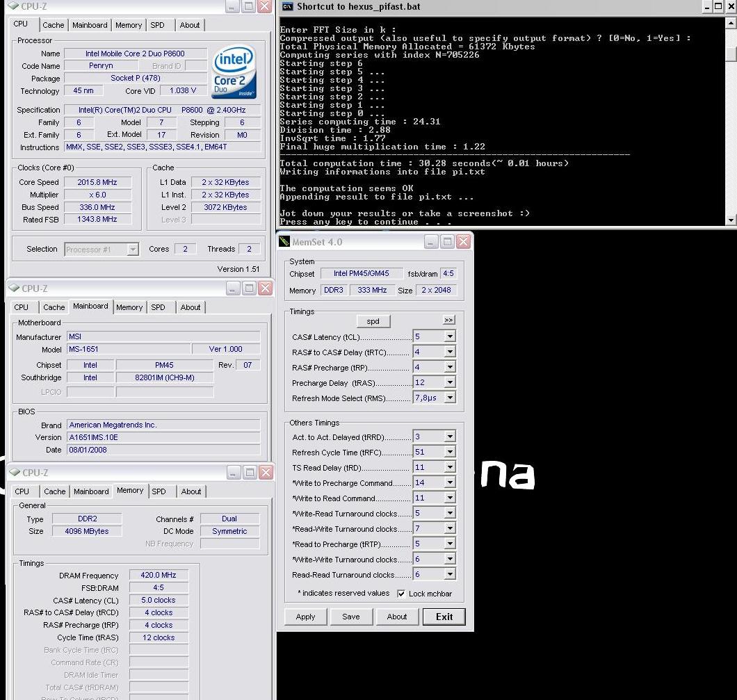Switch to Memory tab in top CPU-Z window
This screenshot has width=737, height=700.
129,25
